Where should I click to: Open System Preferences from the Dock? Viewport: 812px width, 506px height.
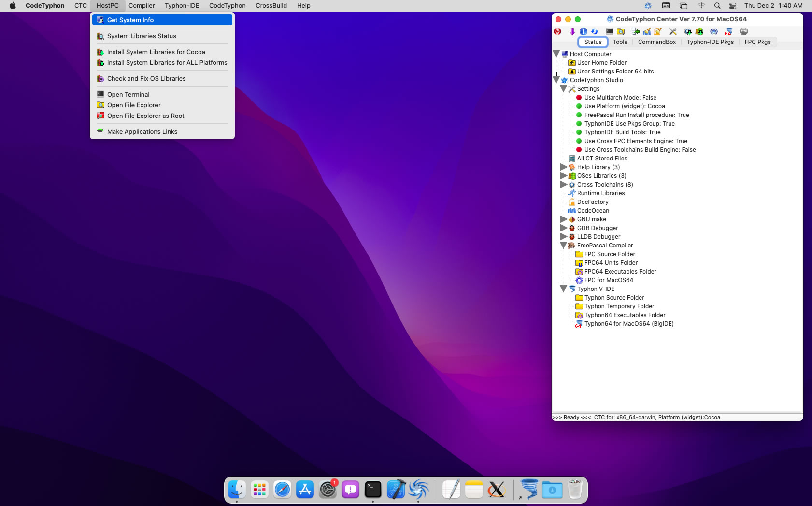(328, 490)
